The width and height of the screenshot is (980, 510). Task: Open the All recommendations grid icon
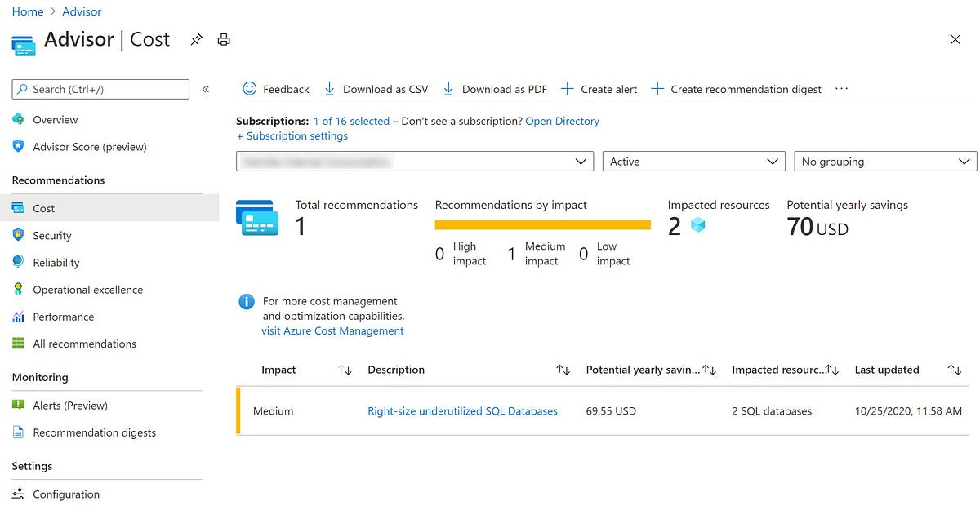pyautogui.click(x=17, y=344)
